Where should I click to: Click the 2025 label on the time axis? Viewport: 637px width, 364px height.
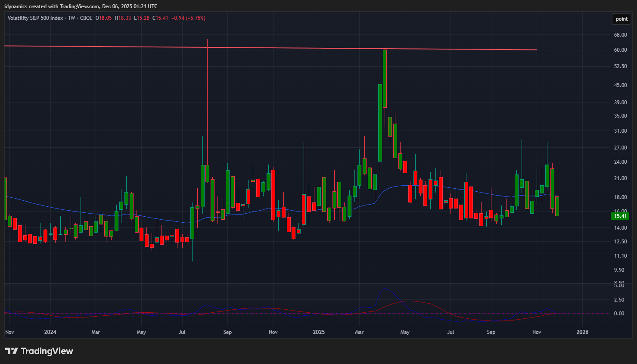[319, 332]
